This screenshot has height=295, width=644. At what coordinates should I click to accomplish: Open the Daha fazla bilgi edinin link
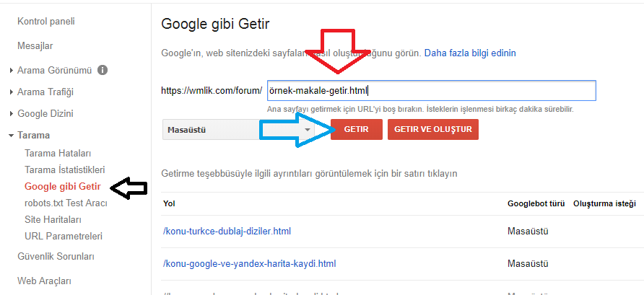coord(470,53)
